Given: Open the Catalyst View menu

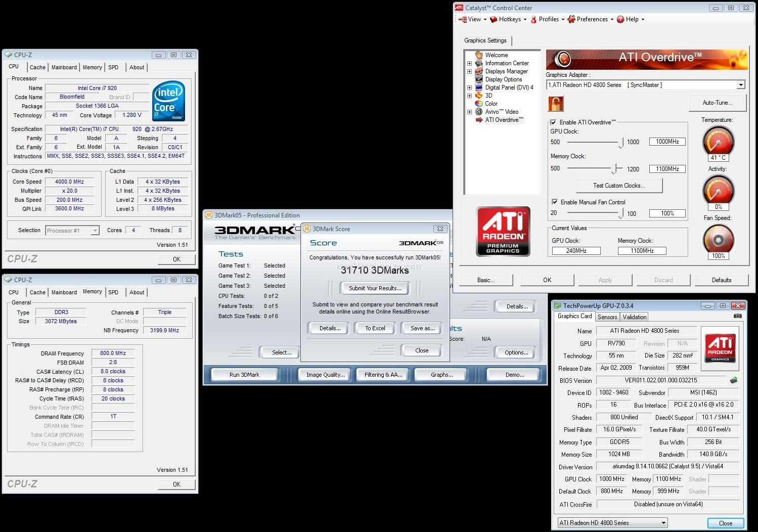Looking at the screenshot, I should 472,19.
